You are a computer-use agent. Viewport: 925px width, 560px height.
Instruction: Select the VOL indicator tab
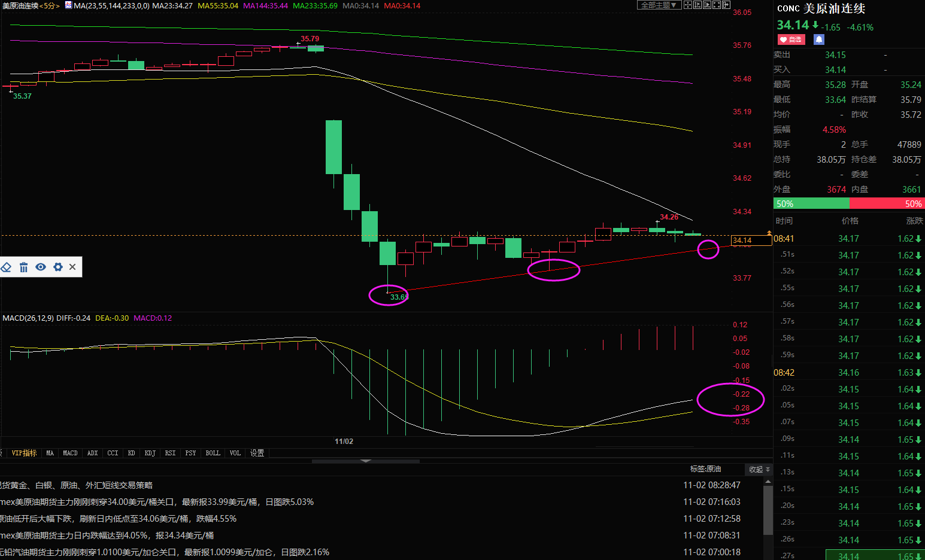[x=235, y=453]
